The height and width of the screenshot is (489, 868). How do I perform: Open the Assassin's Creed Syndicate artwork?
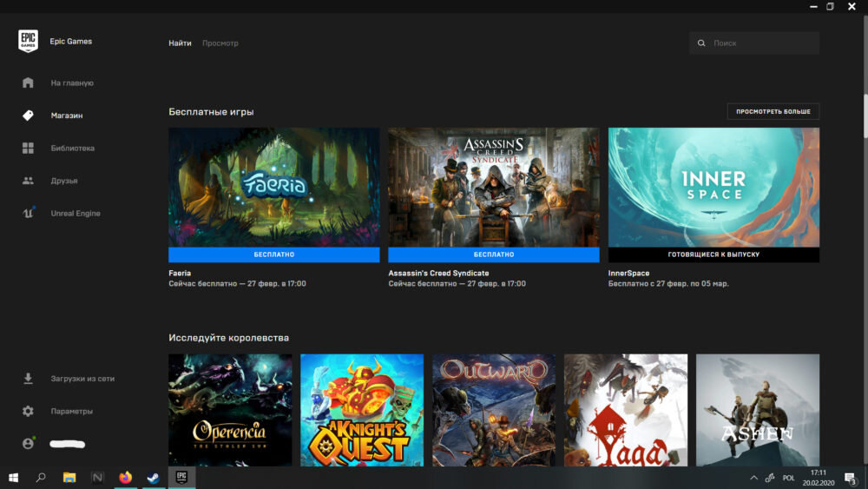[x=494, y=188]
